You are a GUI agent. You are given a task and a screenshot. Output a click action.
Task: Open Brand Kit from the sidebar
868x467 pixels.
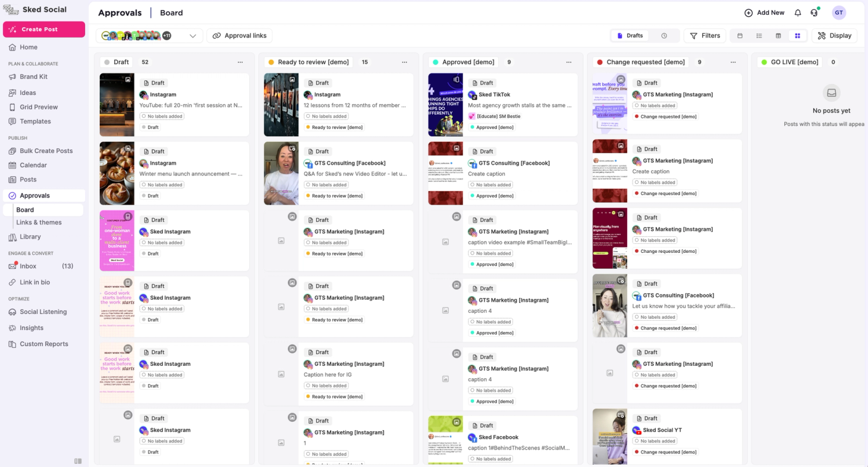[33, 77]
